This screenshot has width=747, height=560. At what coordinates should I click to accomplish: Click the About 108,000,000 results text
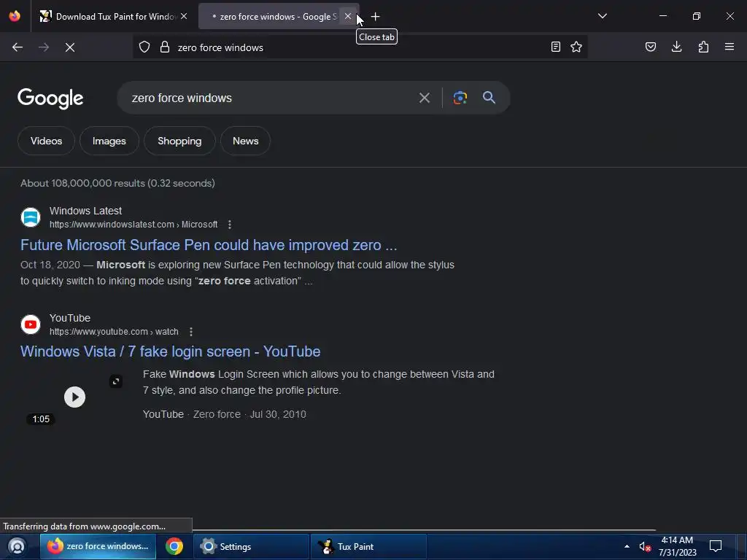pyautogui.click(x=117, y=183)
